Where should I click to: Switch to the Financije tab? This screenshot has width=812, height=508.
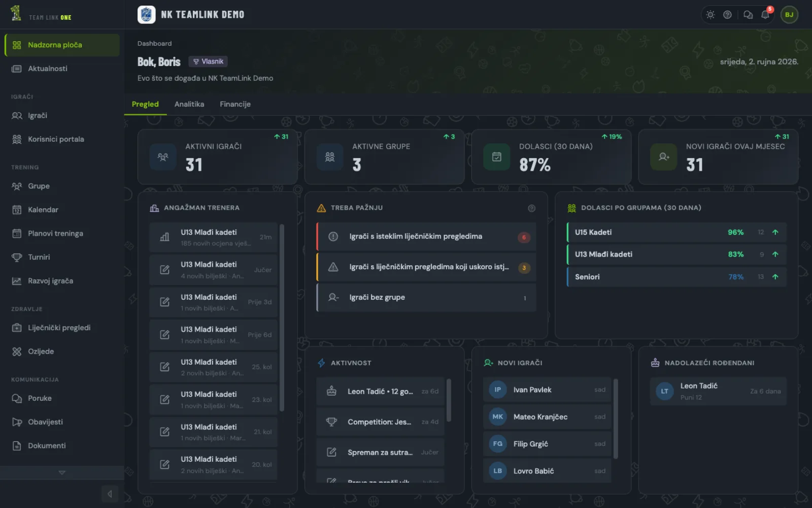[x=235, y=104]
